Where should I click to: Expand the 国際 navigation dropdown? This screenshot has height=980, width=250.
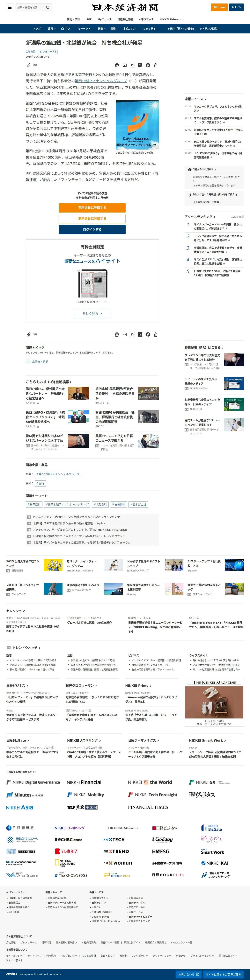pos(114,29)
